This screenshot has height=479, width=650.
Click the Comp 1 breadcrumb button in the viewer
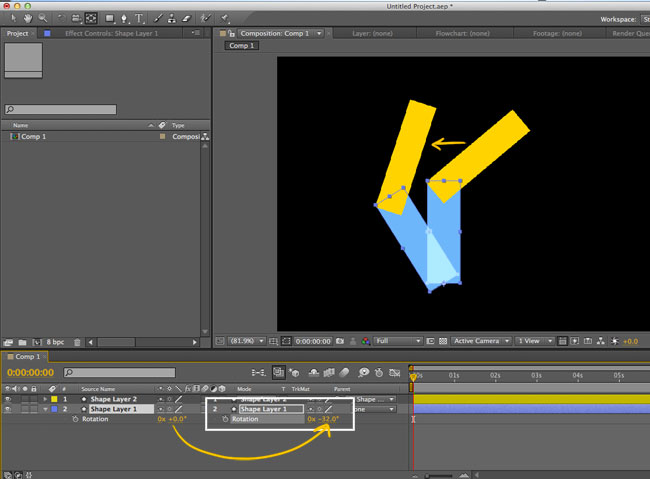242,46
